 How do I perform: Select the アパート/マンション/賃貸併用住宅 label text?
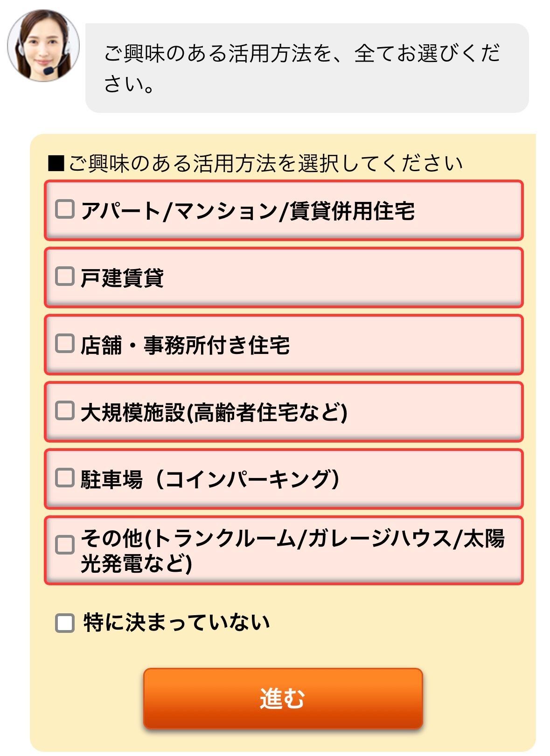(x=248, y=211)
